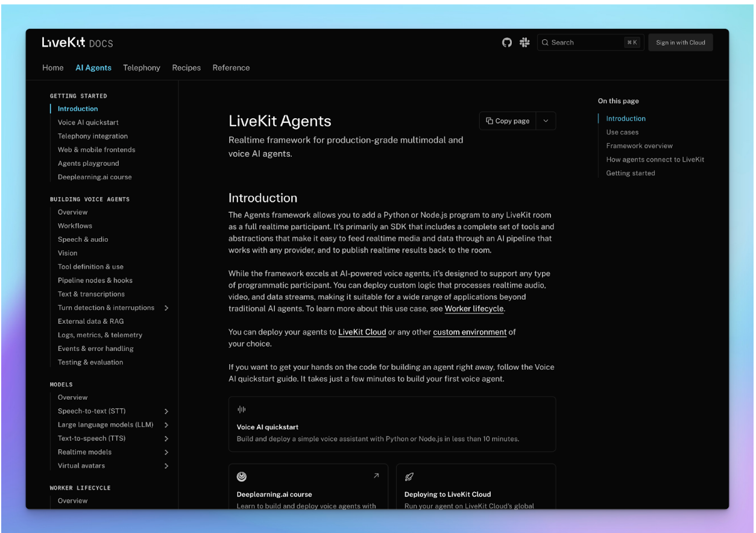Click external arrow on Deeplearning.ai course card
This screenshot has width=756, height=533.
click(376, 476)
